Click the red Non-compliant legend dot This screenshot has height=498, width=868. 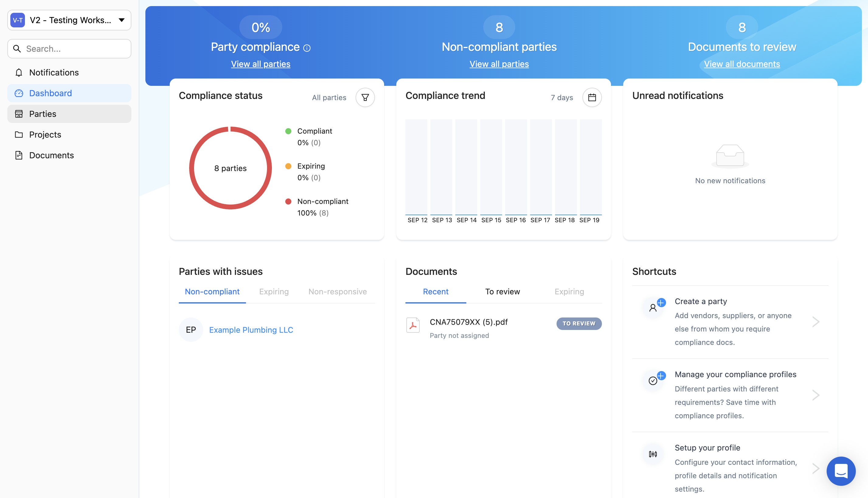(x=288, y=202)
